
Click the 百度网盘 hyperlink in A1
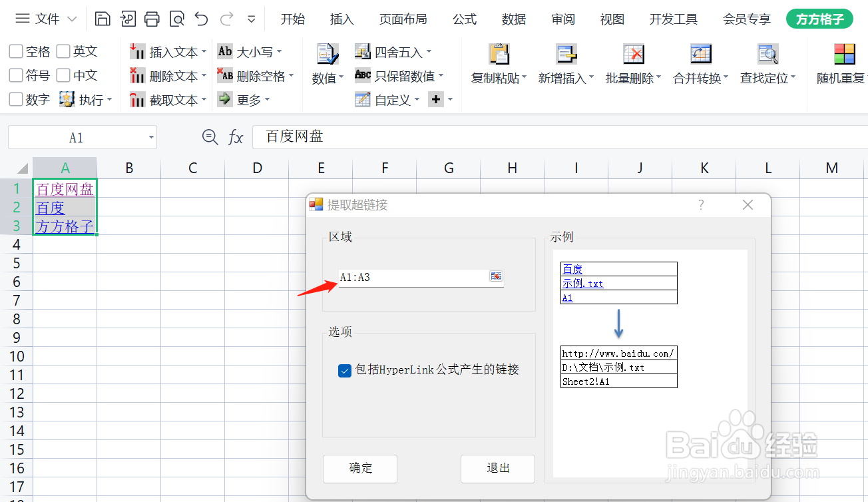(x=65, y=189)
